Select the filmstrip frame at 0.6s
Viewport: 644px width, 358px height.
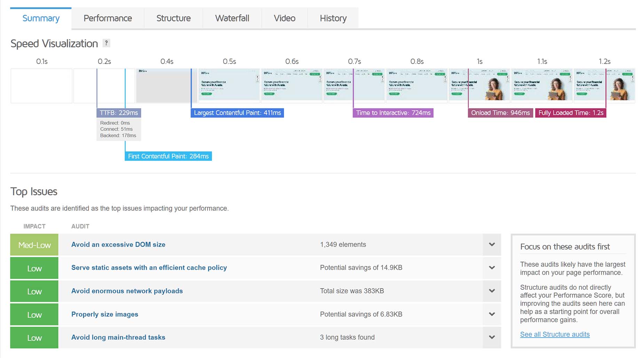click(292, 86)
